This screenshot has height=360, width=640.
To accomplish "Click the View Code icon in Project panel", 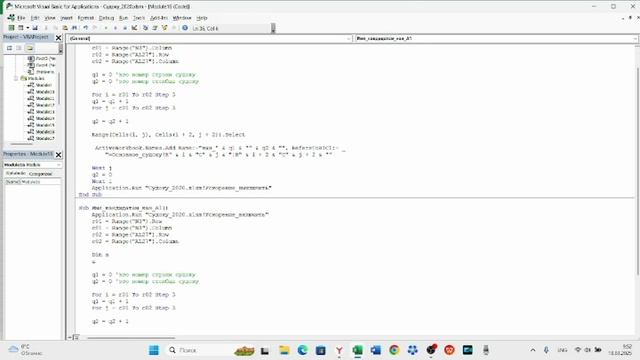I will coord(9,48).
